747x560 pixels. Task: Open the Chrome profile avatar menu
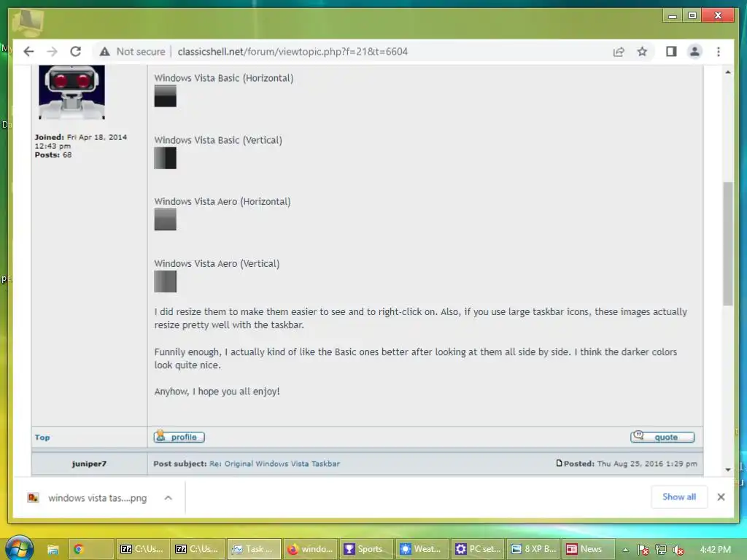point(694,52)
